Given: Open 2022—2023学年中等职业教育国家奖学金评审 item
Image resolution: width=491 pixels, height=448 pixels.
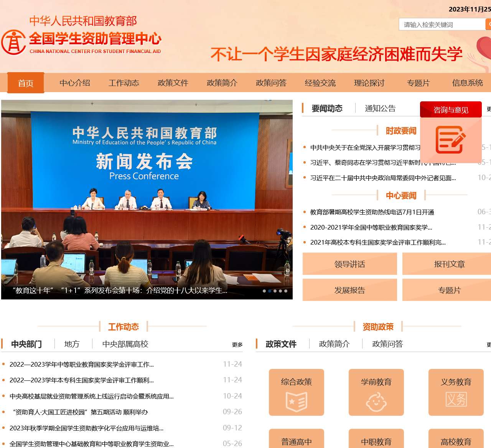Looking at the screenshot, I should (x=82, y=364).
